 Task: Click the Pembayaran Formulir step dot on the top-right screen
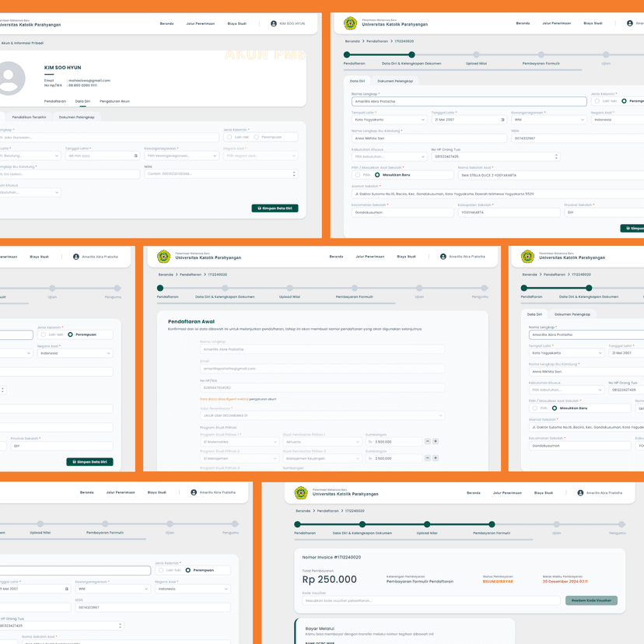click(x=541, y=54)
